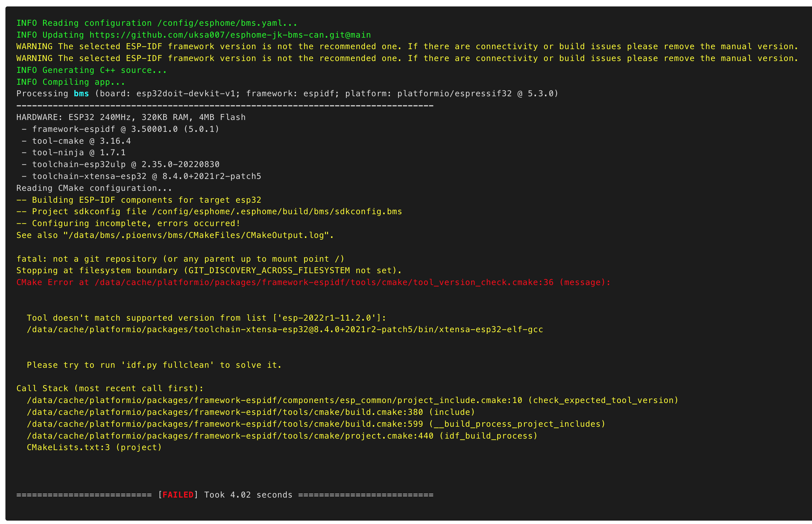This screenshot has width=812, height=524.
Task: Click the project_include.cmake:10 call stack line
Action: tap(353, 401)
